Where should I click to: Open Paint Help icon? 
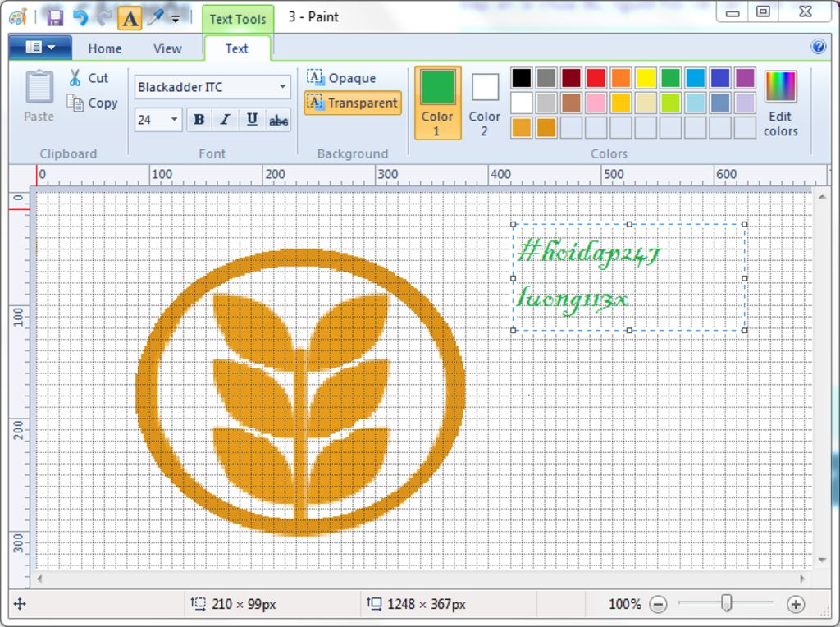click(x=818, y=47)
